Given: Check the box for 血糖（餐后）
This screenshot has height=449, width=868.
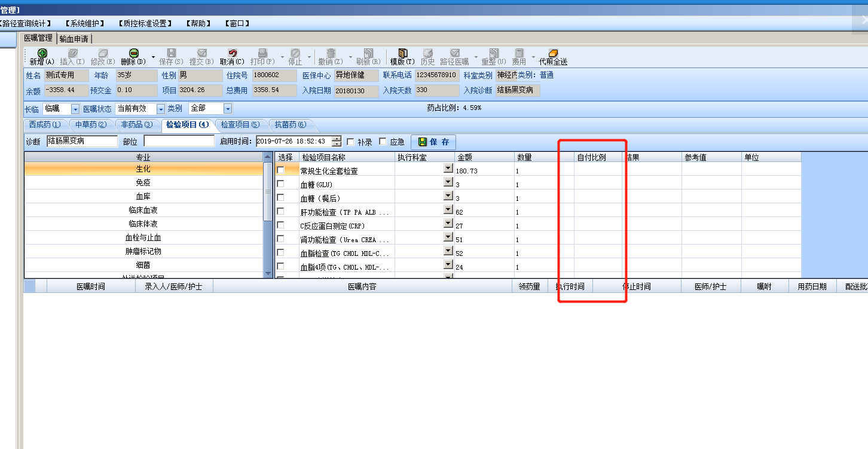Looking at the screenshot, I should click(x=280, y=198).
